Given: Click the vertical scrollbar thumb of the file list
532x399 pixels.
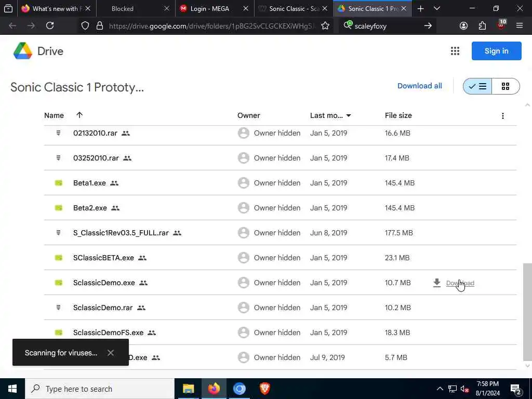Looking at the screenshot, I should [x=527, y=312].
